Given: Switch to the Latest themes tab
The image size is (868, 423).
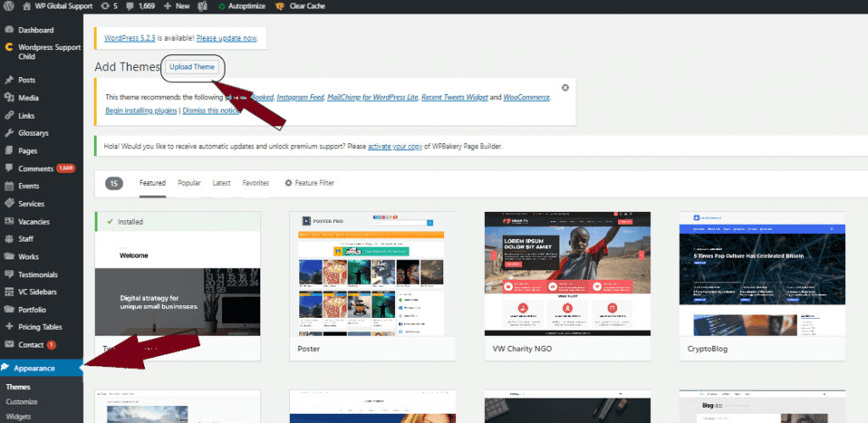Looking at the screenshot, I should coord(221,183).
